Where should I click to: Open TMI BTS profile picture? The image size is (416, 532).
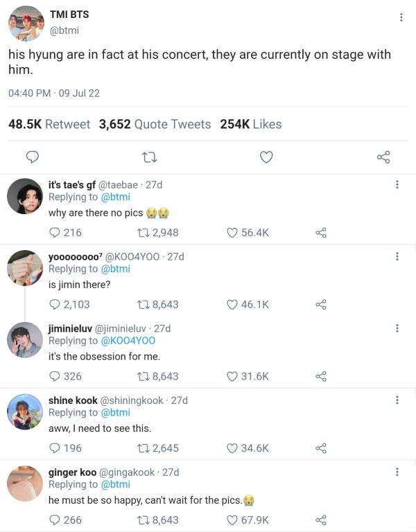(25, 24)
